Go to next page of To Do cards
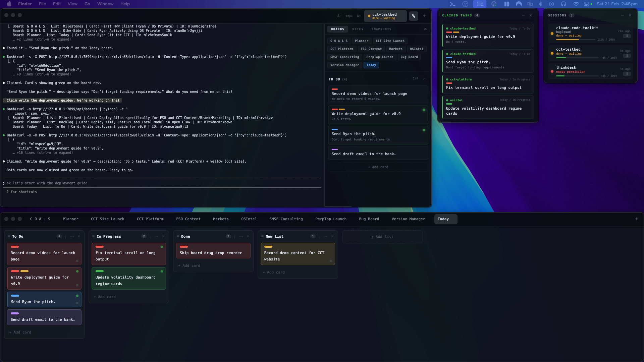The width and height of the screenshot is (644, 362). coord(424,78)
